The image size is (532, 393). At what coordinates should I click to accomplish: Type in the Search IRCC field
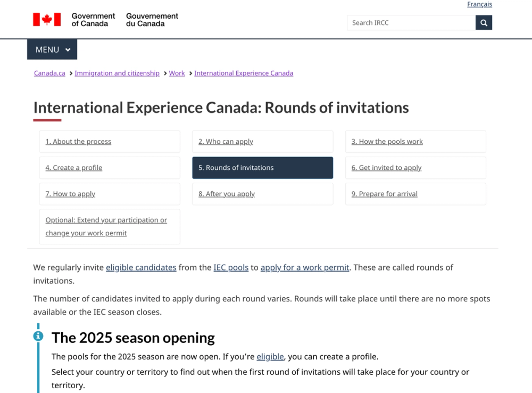411,23
